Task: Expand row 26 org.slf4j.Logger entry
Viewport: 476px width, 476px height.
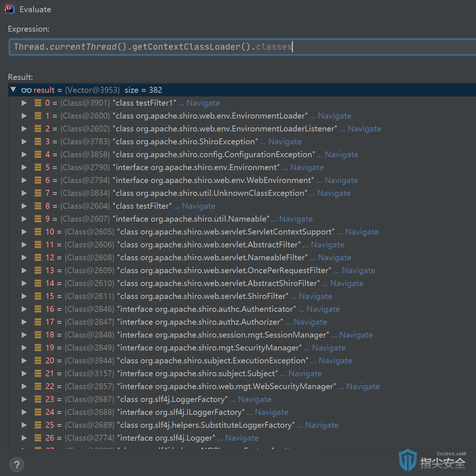Action: pyautogui.click(x=24, y=438)
